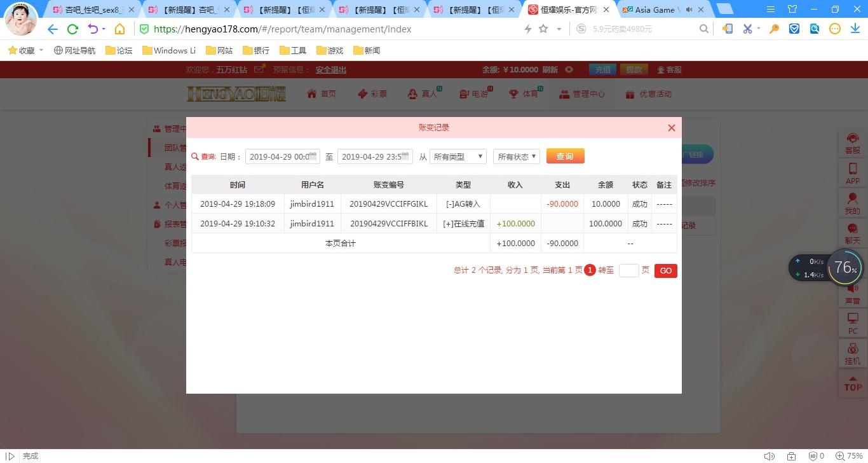Click the lightning speed-mode icon

[527, 29]
